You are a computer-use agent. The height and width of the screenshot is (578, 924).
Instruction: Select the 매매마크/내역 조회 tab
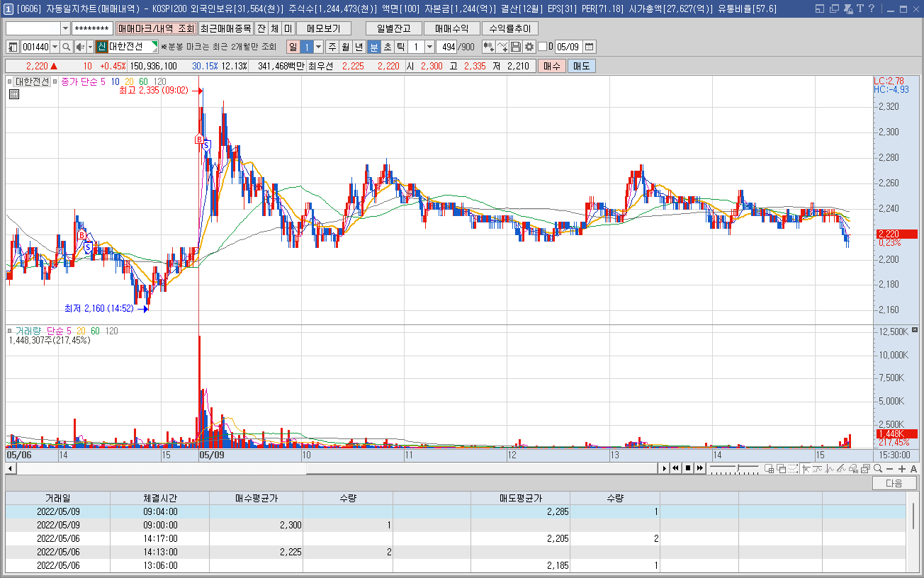pos(156,28)
